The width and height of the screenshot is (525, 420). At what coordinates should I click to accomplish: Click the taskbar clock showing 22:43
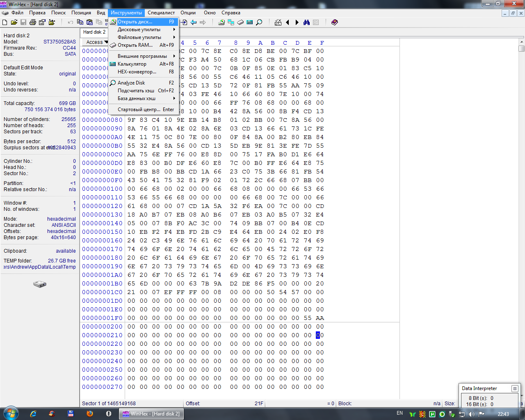click(x=503, y=414)
